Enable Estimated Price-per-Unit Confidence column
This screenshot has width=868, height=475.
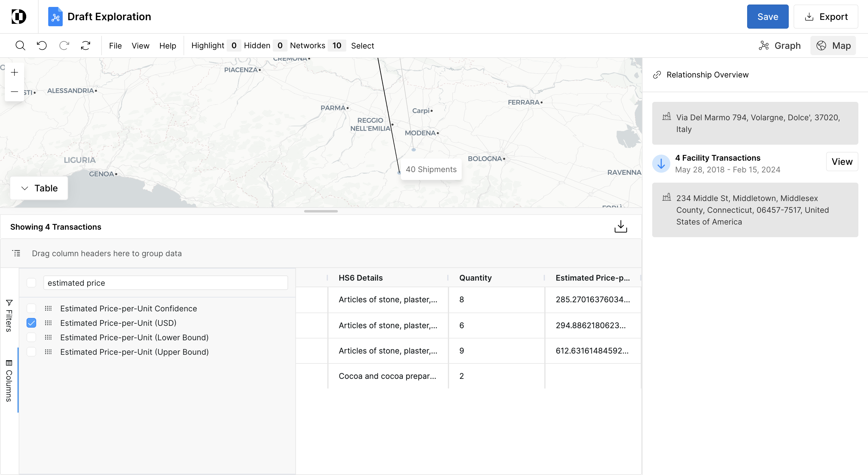[x=31, y=308]
